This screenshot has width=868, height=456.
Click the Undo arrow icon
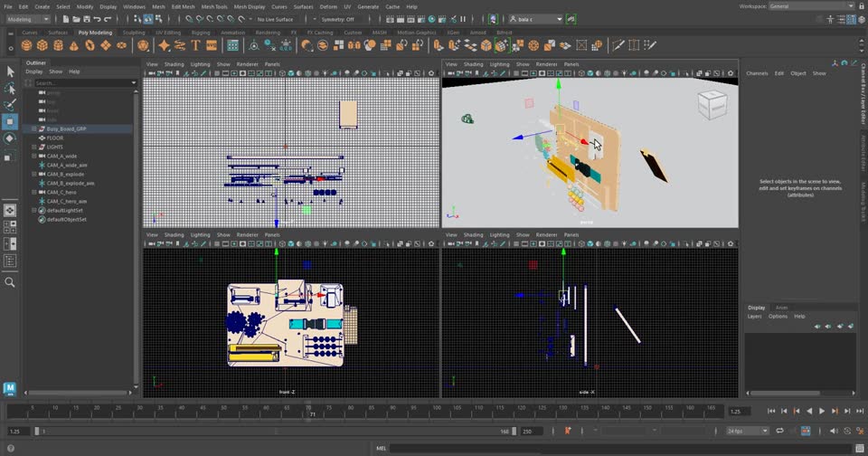98,19
